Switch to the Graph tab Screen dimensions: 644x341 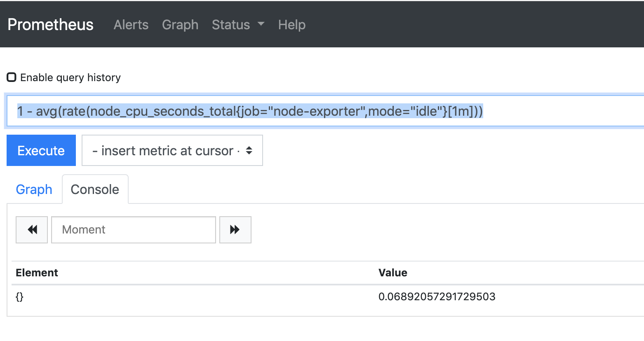(34, 189)
